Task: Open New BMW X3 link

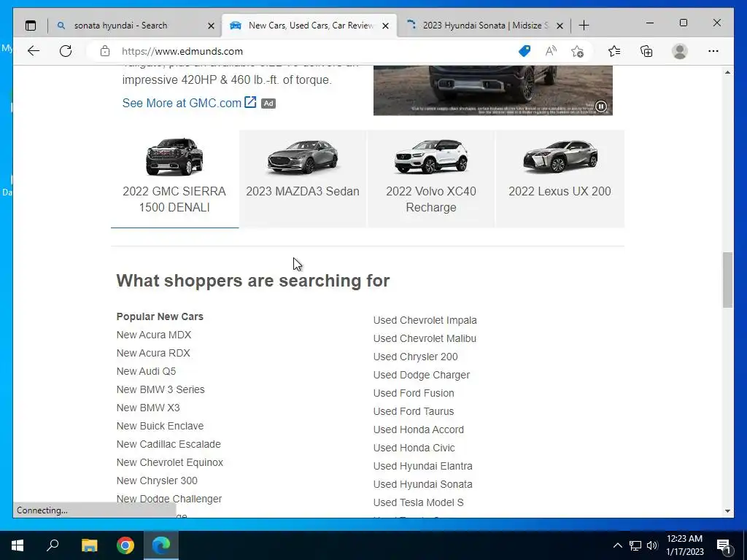Action: [x=148, y=408]
